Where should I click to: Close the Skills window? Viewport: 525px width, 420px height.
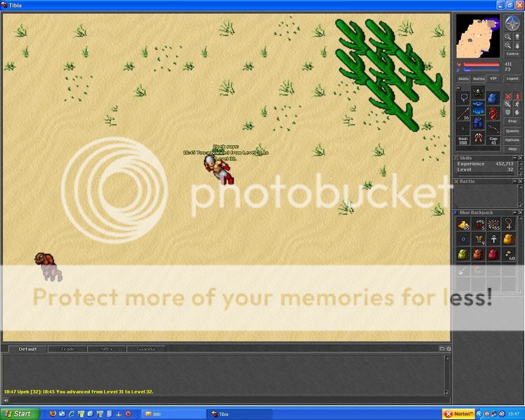[520, 158]
